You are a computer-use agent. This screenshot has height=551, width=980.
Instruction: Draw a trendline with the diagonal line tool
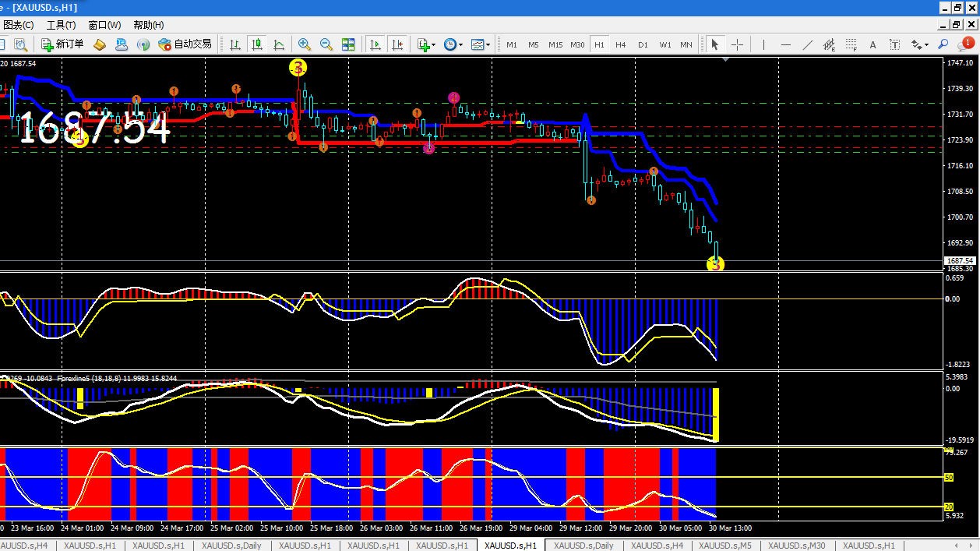pos(808,44)
